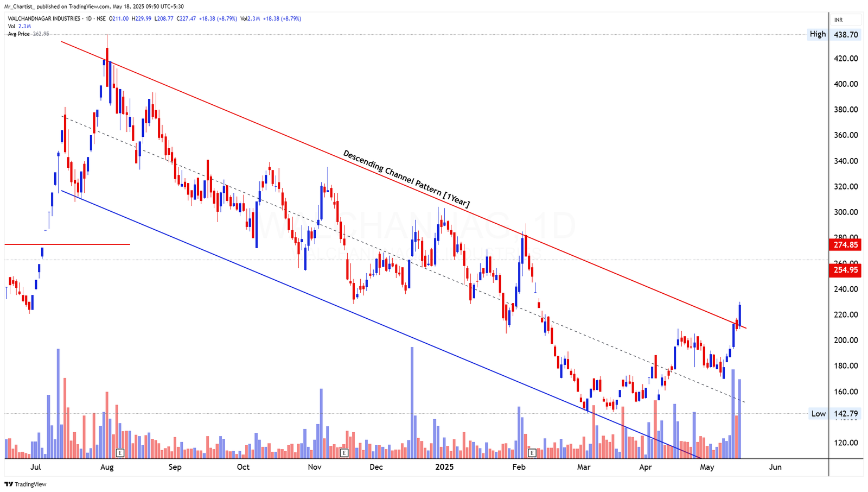Click the 240.00 price axis label

pos(846,289)
